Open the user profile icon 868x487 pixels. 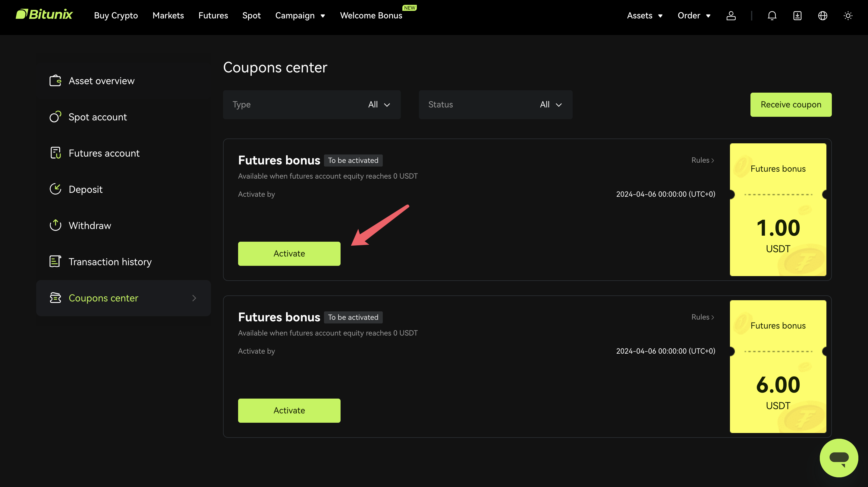click(x=731, y=15)
